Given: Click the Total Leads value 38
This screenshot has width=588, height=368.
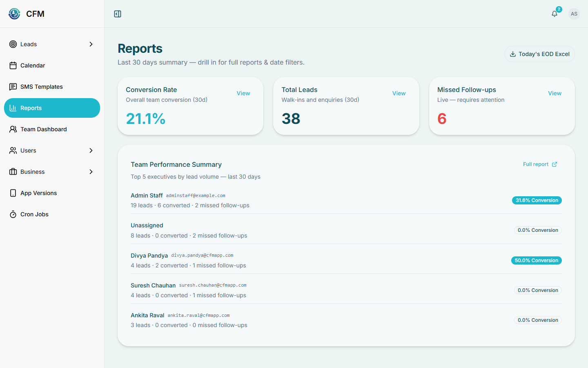Looking at the screenshot, I should point(291,119).
